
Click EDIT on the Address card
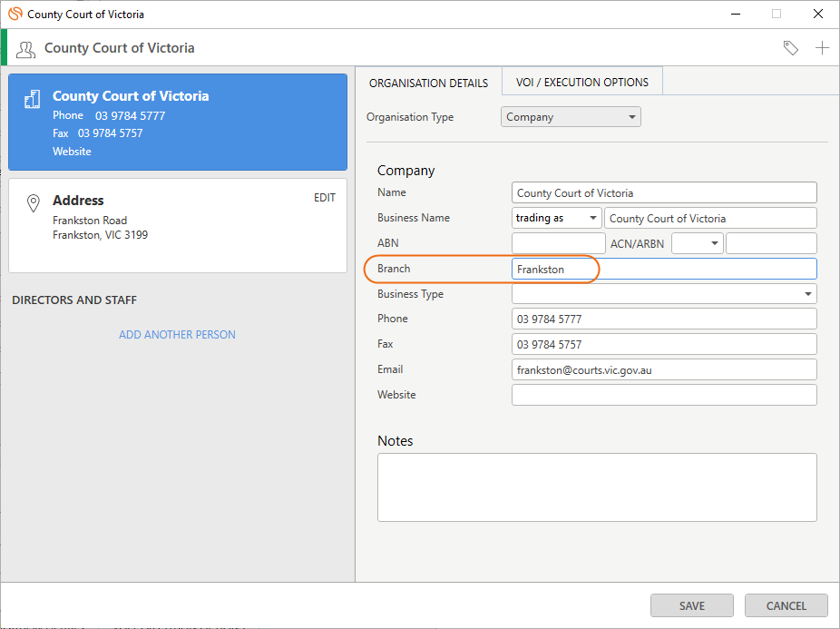click(325, 198)
